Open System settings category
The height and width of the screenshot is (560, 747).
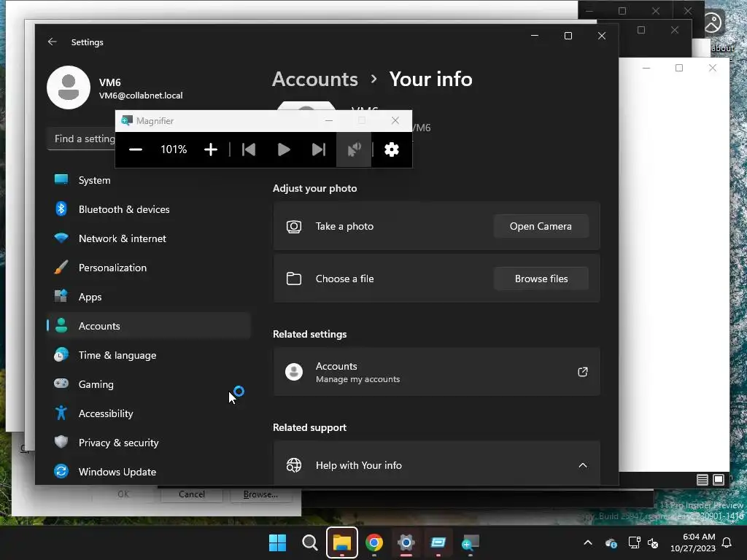point(149,181)
